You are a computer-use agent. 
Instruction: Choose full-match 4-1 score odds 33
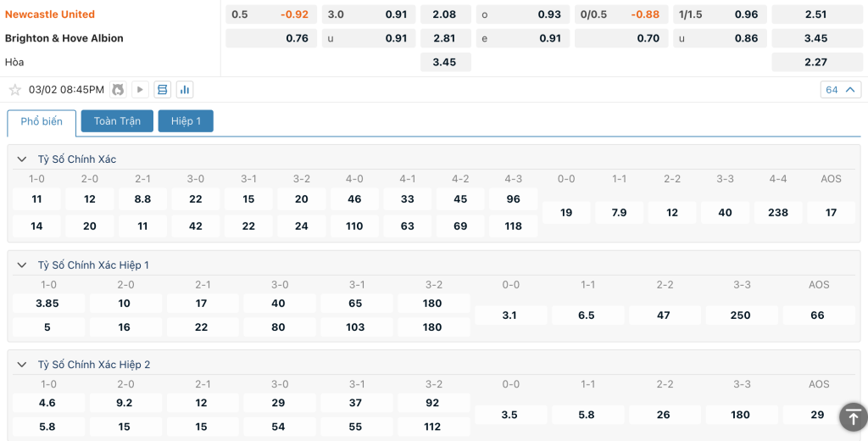(x=408, y=199)
